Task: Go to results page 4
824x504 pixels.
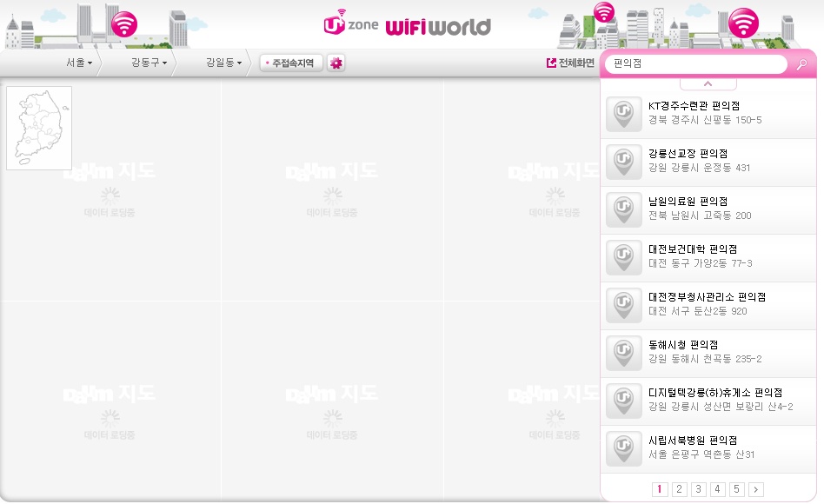Action: point(717,489)
